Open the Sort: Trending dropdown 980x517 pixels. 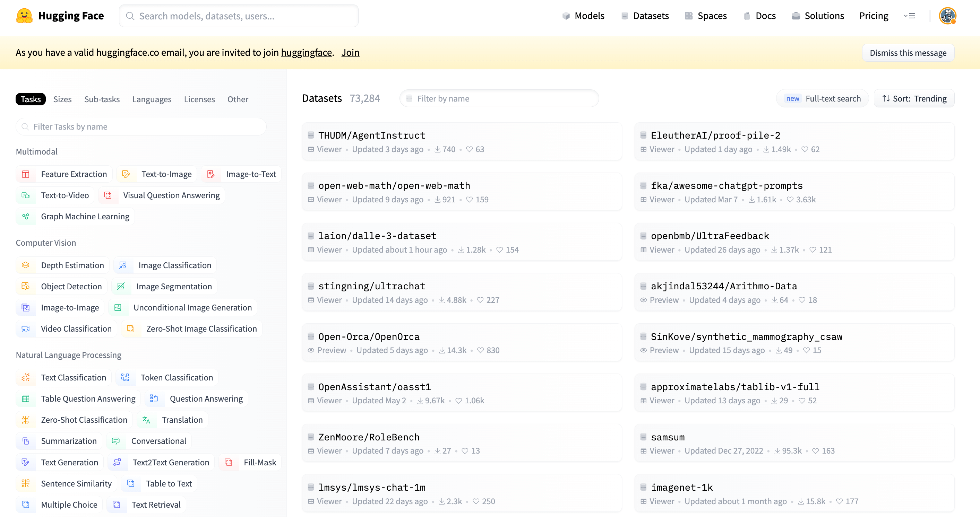pyautogui.click(x=914, y=98)
